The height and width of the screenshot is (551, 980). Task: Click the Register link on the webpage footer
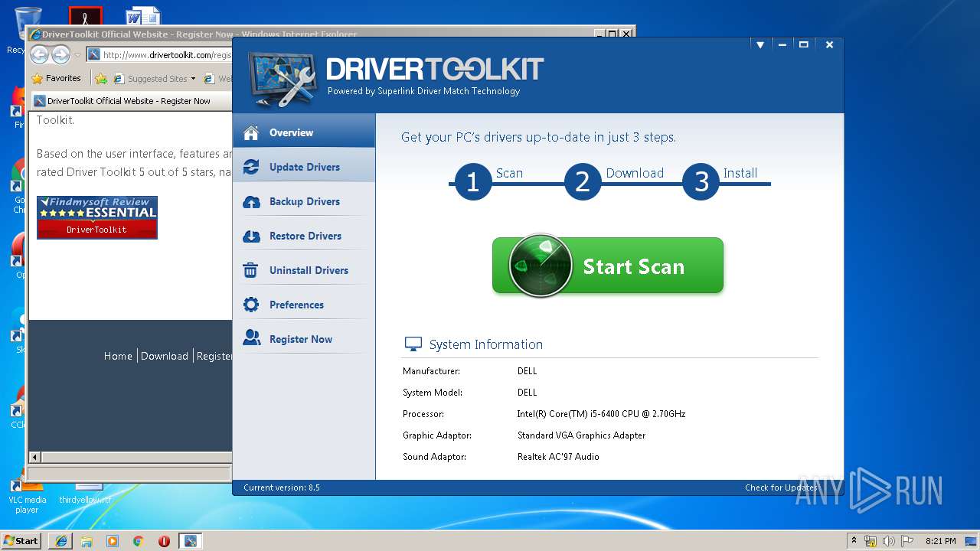pos(214,356)
